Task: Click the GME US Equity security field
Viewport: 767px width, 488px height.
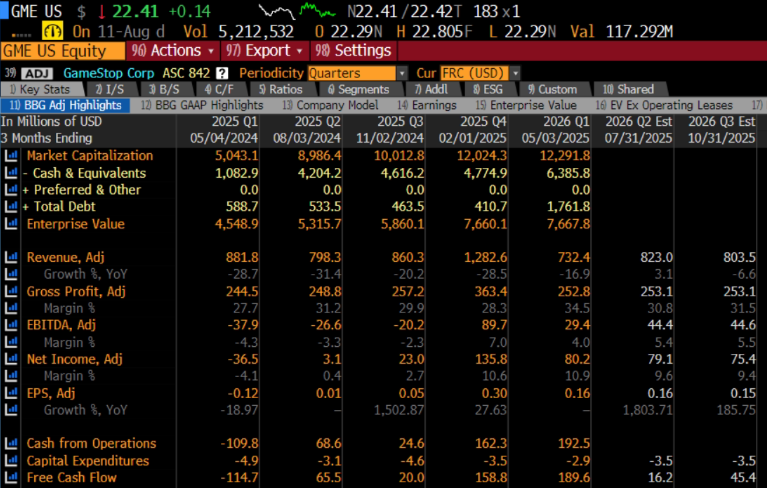Action: [x=63, y=51]
